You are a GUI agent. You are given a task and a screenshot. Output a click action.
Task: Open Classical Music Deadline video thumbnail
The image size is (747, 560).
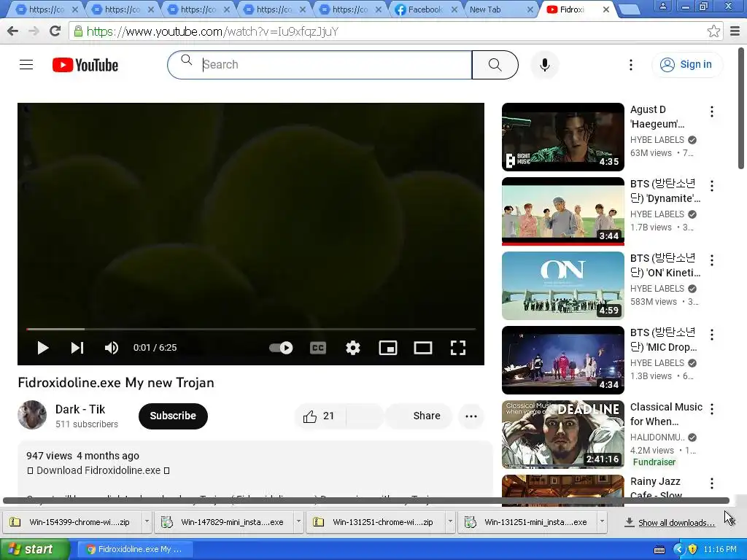tap(562, 435)
